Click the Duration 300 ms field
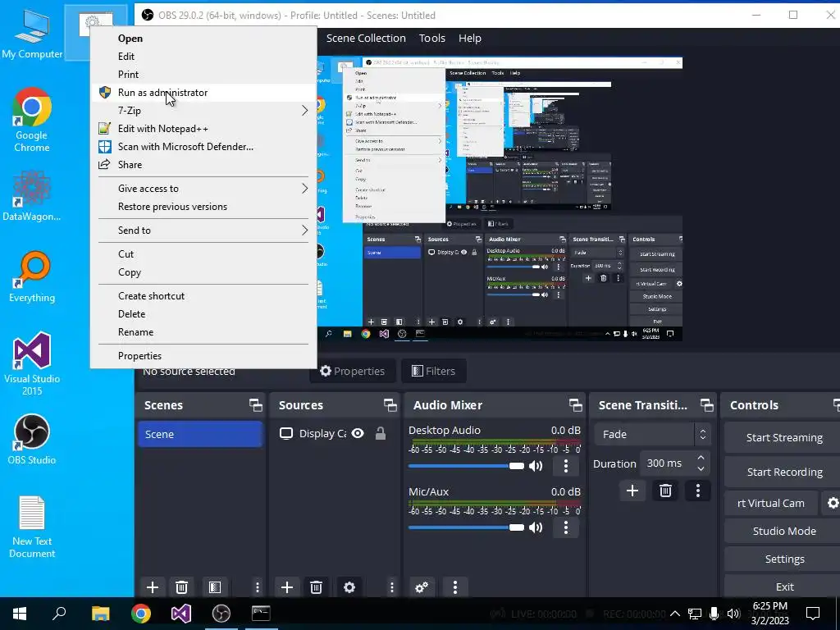This screenshot has height=630, width=840. 674,463
